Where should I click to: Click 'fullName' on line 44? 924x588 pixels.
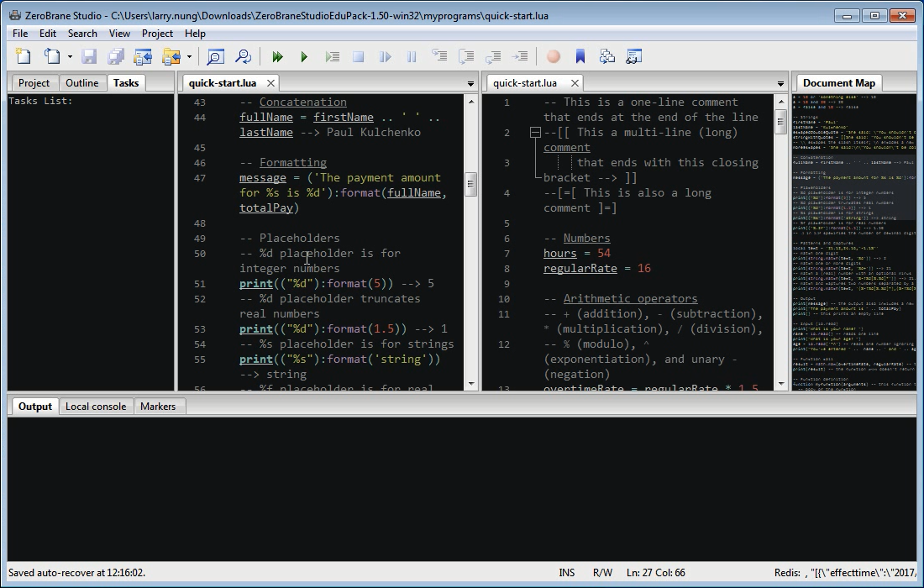(x=265, y=118)
